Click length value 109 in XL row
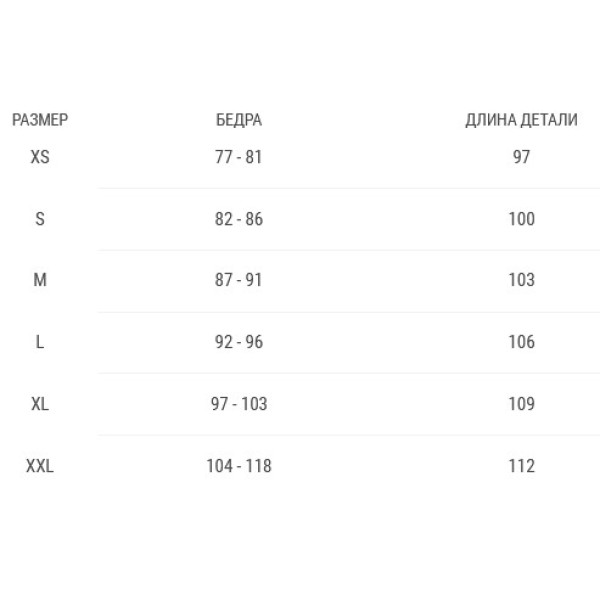600x600 pixels. (x=521, y=404)
